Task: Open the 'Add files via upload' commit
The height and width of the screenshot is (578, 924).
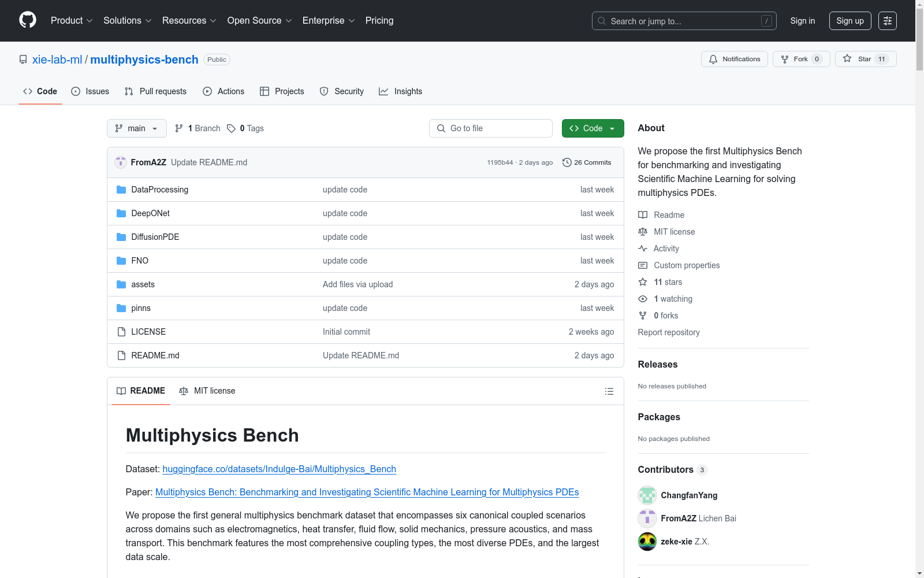Action: pos(358,284)
